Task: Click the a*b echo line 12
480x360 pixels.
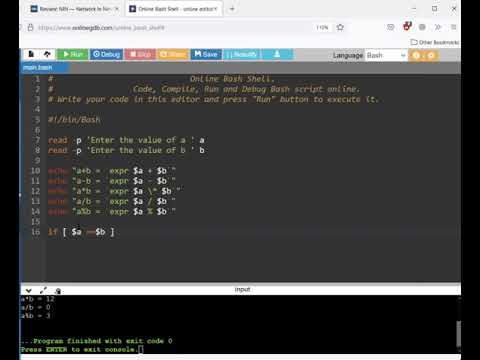Action: tap(115, 191)
